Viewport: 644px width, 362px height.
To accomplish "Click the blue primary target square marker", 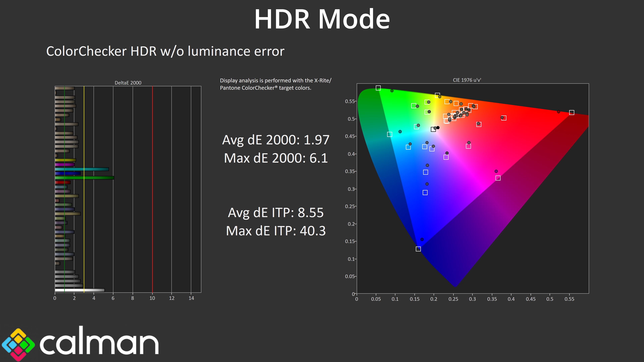I will pyautogui.click(x=418, y=249).
